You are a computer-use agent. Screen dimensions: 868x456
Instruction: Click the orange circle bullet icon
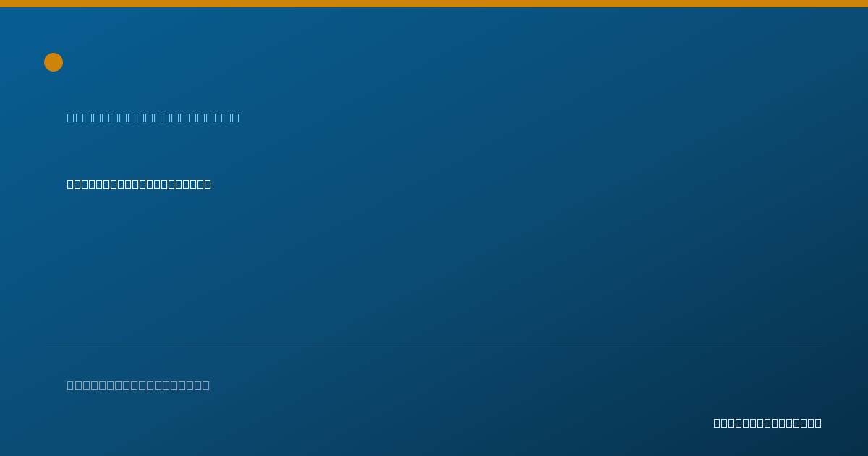coord(54,62)
